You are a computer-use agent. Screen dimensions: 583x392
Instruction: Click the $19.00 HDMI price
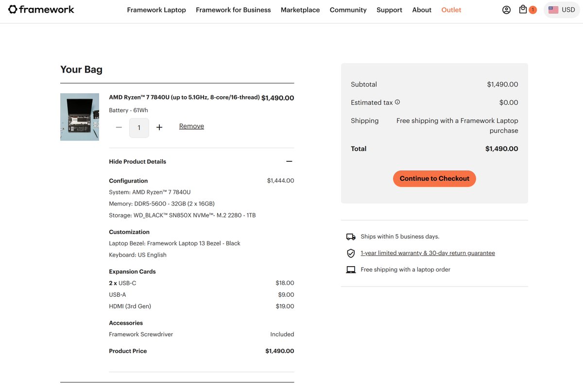point(285,307)
